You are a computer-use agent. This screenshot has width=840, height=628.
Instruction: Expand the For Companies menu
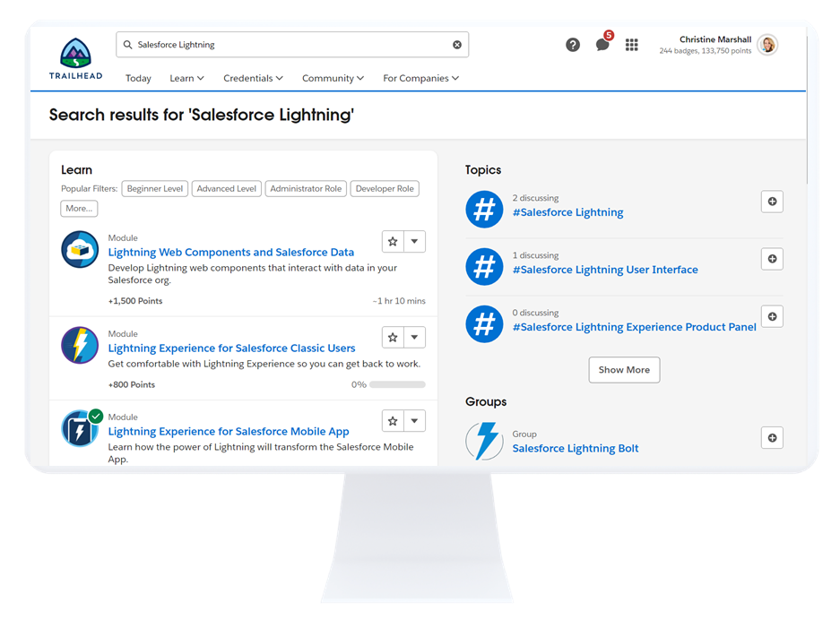coord(420,78)
